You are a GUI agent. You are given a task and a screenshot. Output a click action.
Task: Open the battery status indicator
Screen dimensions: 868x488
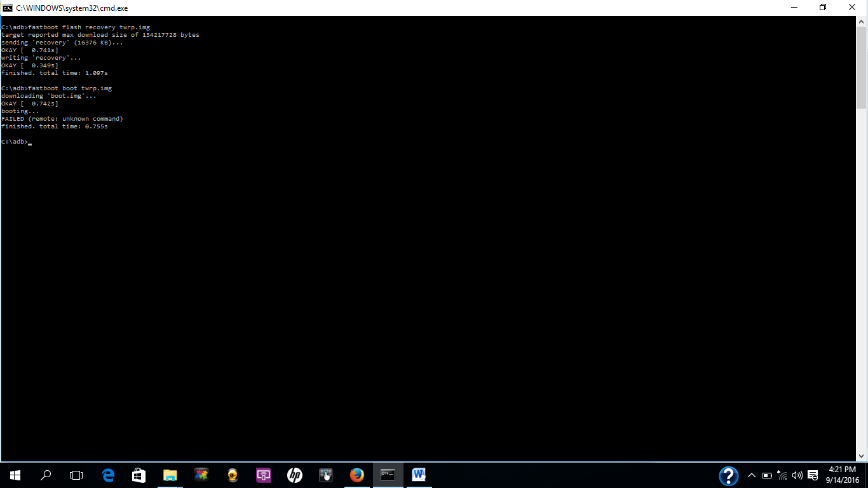click(767, 475)
